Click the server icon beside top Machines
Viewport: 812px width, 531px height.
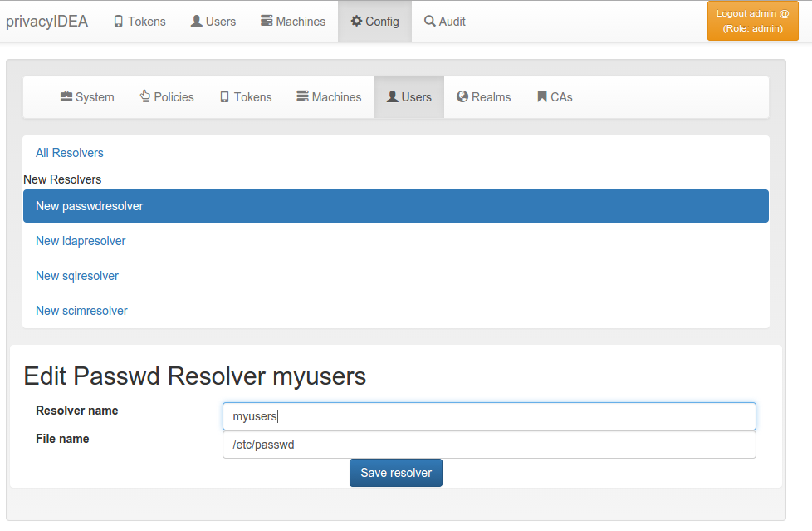(x=267, y=21)
